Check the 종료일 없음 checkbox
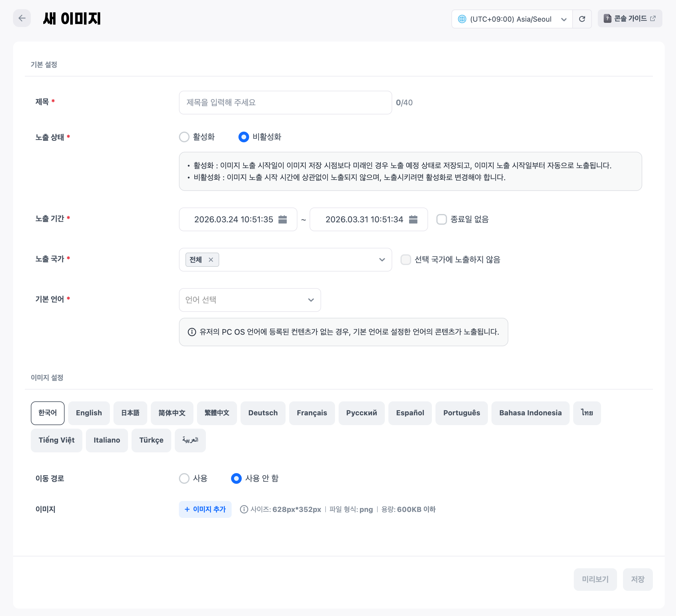Viewport: 676px width, 616px height. click(441, 219)
